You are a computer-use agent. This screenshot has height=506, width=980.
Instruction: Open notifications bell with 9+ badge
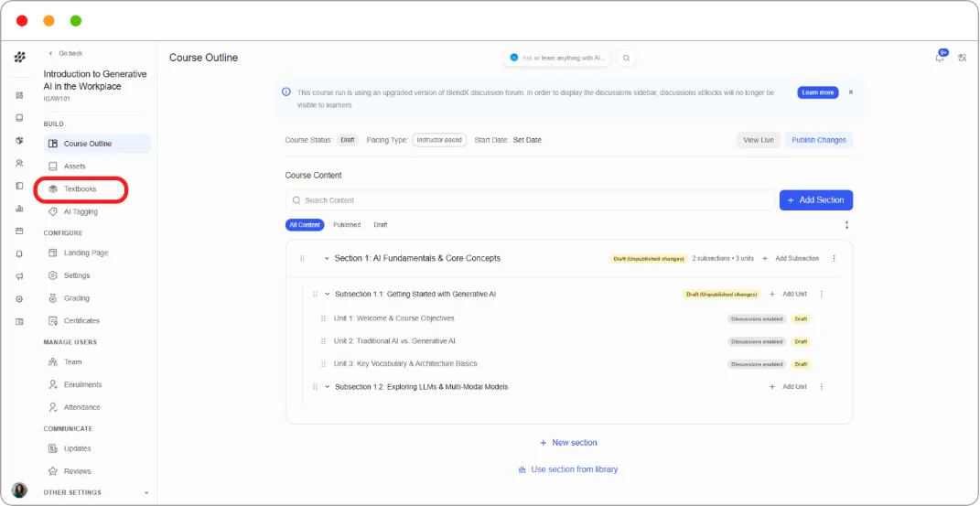(x=940, y=57)
